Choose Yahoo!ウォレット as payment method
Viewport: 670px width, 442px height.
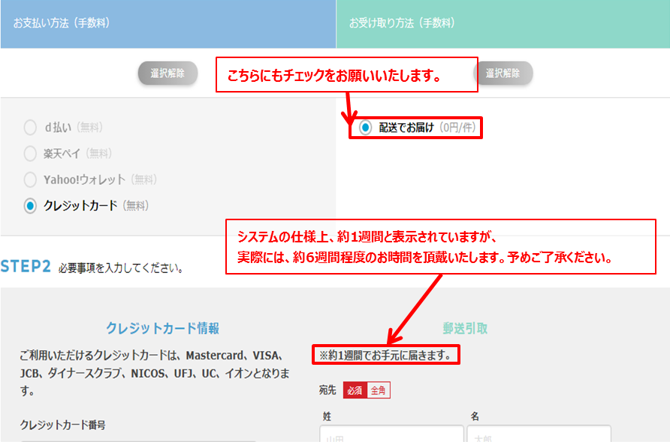pyautogui.click(x=30, y=180)
